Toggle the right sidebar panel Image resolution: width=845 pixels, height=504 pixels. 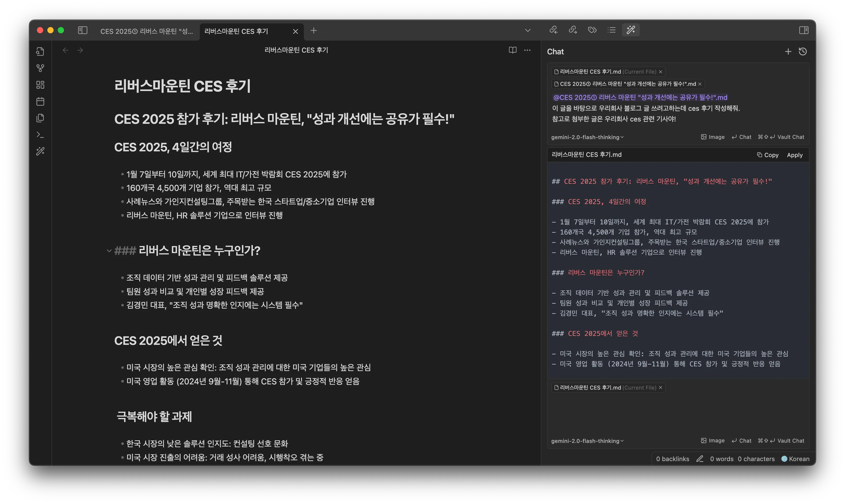click(804, 30)
